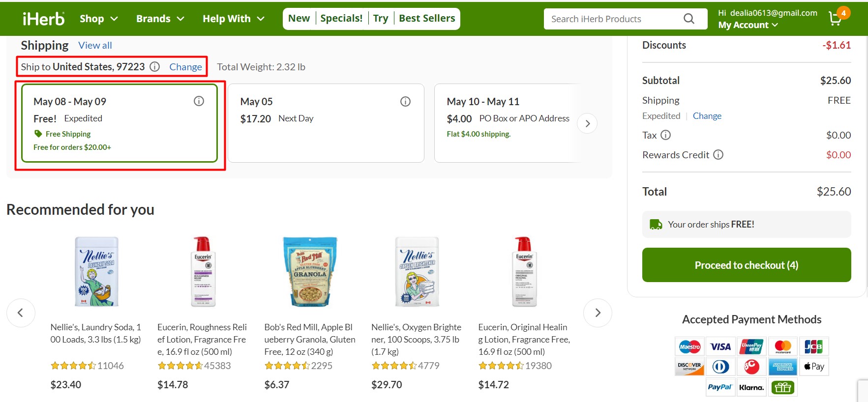This screenshot has height=402, width=868.
Task: Click the Free Shipping tag icon
Action: click(x=38, y=134)
